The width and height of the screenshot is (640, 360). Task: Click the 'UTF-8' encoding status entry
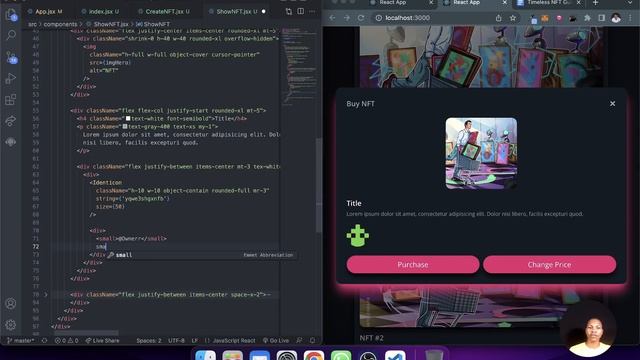tap(176, 340)
